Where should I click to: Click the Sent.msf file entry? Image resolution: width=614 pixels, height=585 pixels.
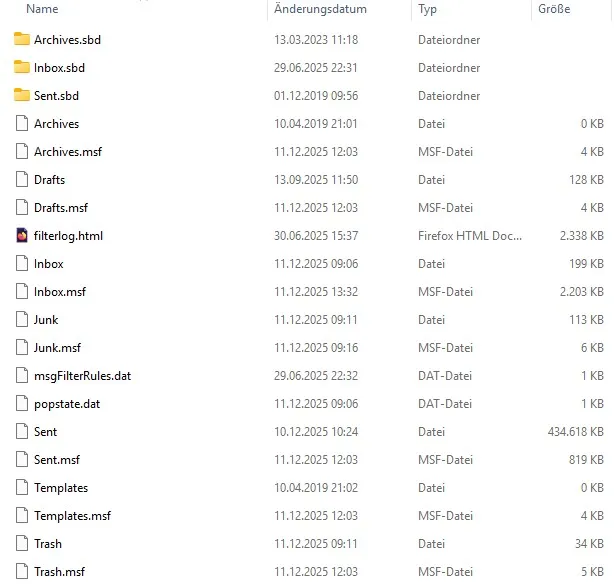(x=309, y=459)
